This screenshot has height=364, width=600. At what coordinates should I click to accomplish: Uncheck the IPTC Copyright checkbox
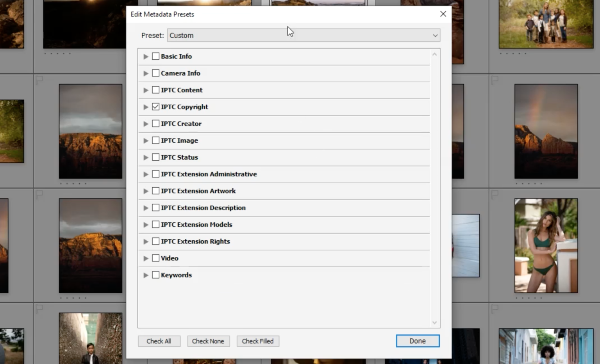(155, 107)
